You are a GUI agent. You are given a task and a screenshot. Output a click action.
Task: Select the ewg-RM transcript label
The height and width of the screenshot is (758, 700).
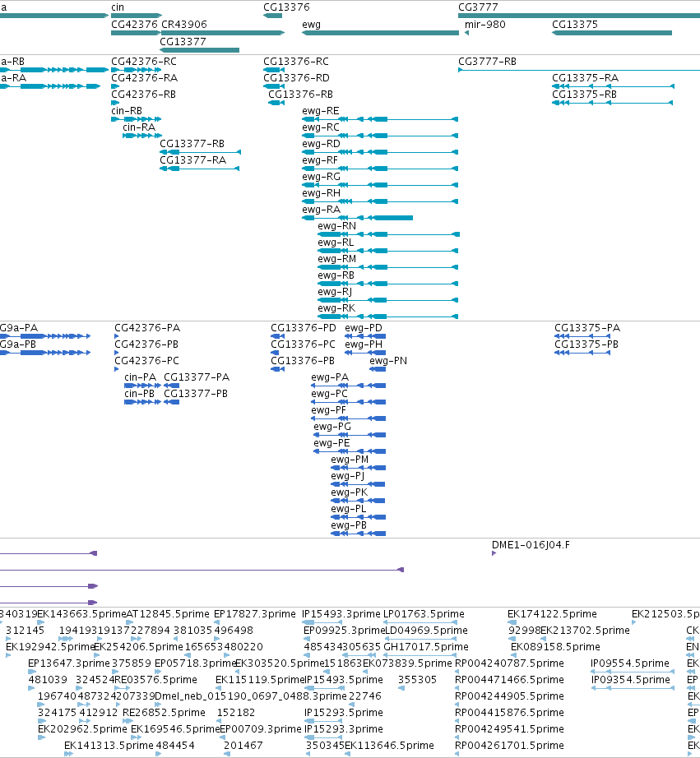pos(336,259)
